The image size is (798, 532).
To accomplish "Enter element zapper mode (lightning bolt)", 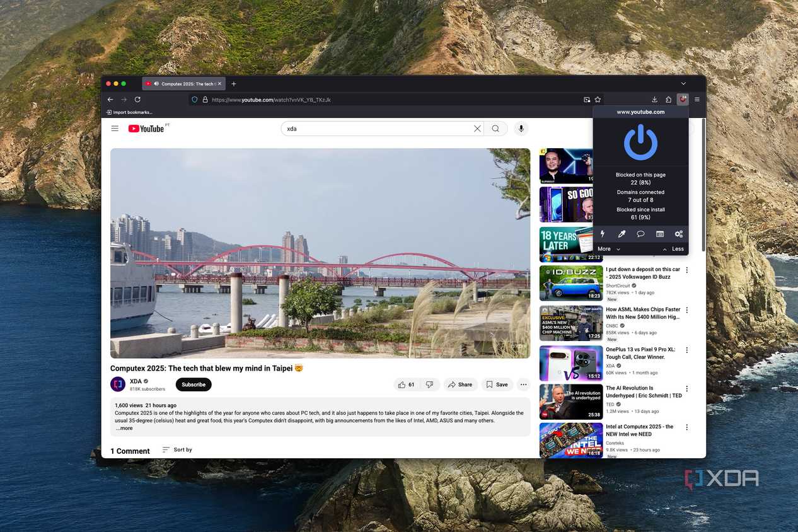I will coord(603,234).
